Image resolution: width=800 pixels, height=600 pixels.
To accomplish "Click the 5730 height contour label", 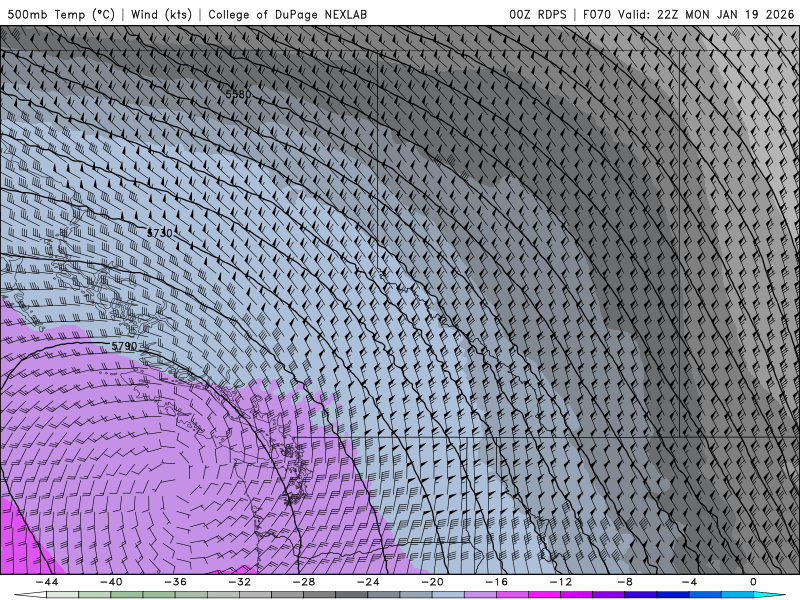I will 160,233.
